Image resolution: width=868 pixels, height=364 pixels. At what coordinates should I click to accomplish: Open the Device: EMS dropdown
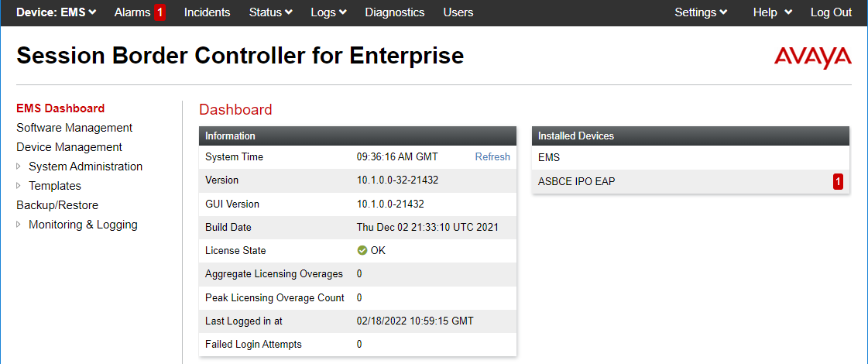(x=57, y=12)
